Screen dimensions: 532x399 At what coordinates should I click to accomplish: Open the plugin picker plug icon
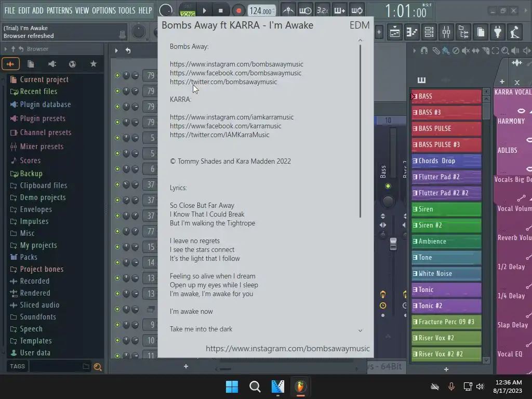498,32
